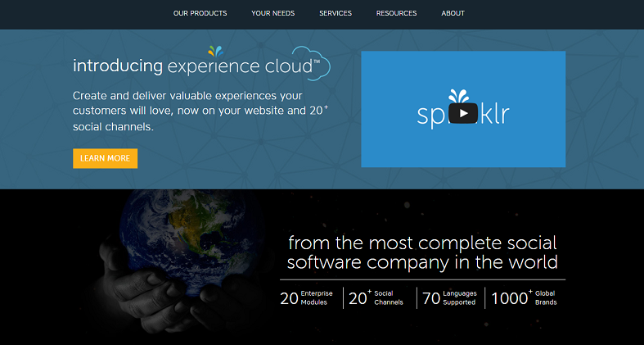Click the '20+ Social Channels' stat
This screenshot has width=644, height=345.
(376, 298)
